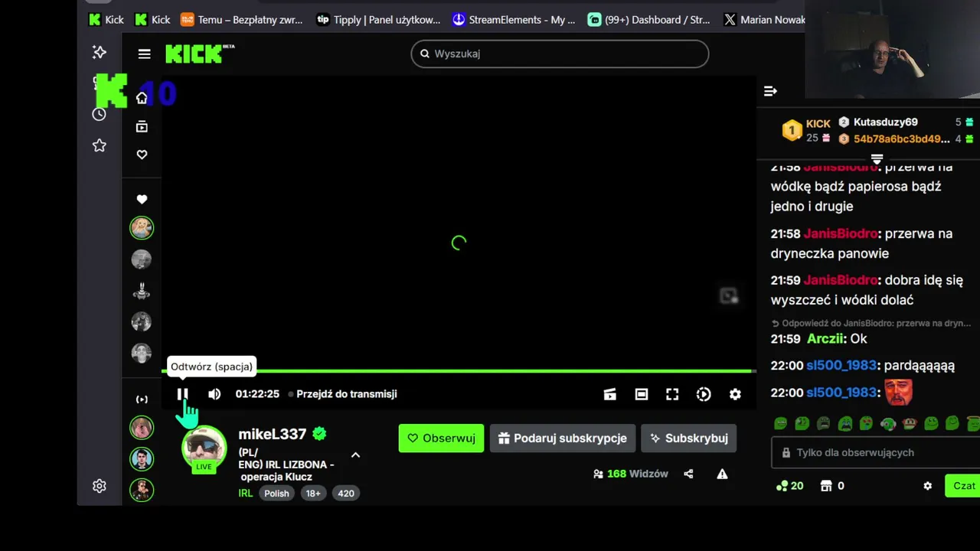
Task: Open sl500_1983's name on pardąąąąąą message
Action: coord(841,366)
